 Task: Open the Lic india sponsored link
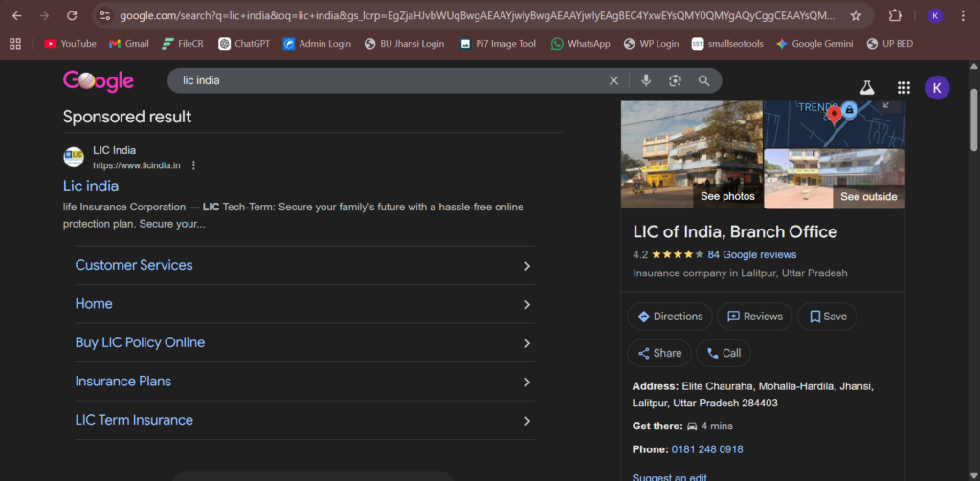[91, 186]
